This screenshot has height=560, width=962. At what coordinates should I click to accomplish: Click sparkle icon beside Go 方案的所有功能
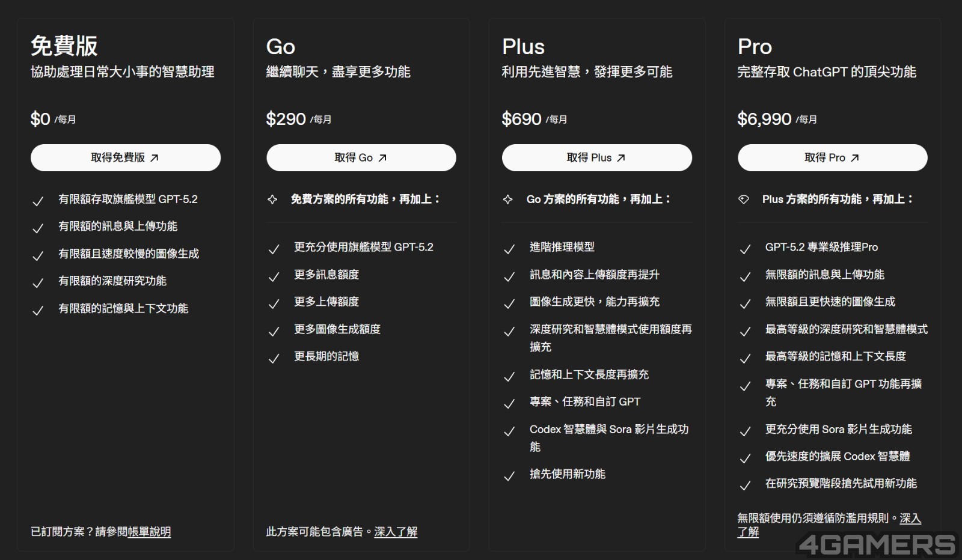tap(508, 199)
